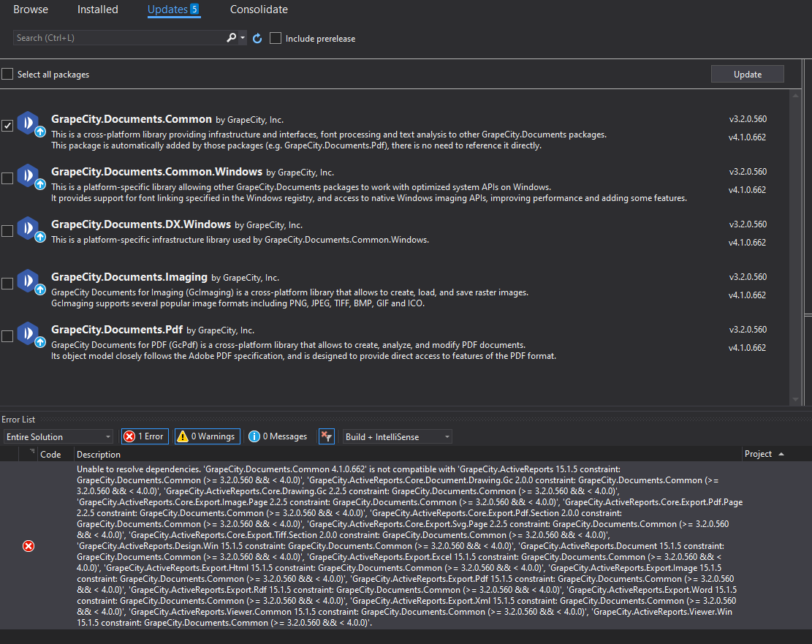This screenshot has height=644, width=812.
Task: Click v3.2.0.560 for GrapeCity.Documents.DX.Windows
Action: tap(748, 224)
